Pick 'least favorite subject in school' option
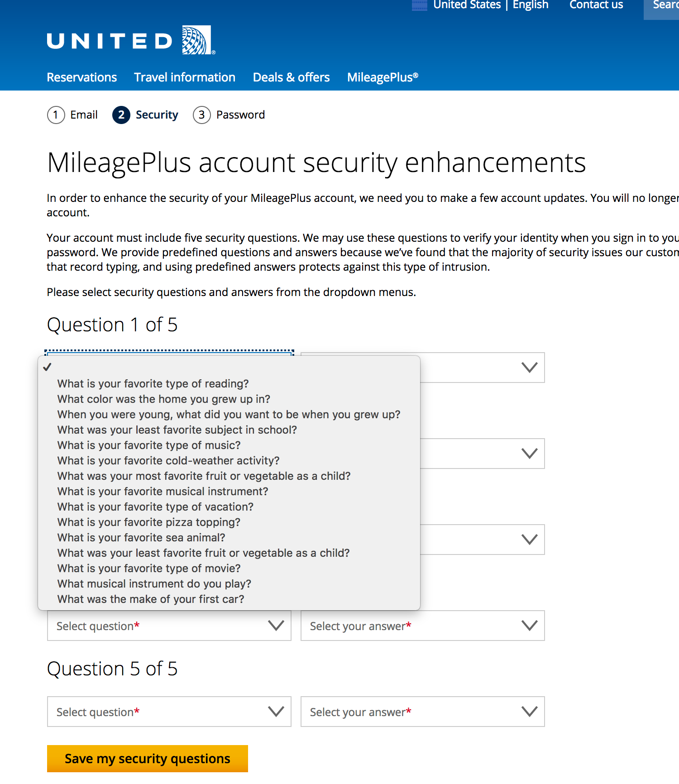The width and height of the screenshot is (679, 784). coord(229,430)
